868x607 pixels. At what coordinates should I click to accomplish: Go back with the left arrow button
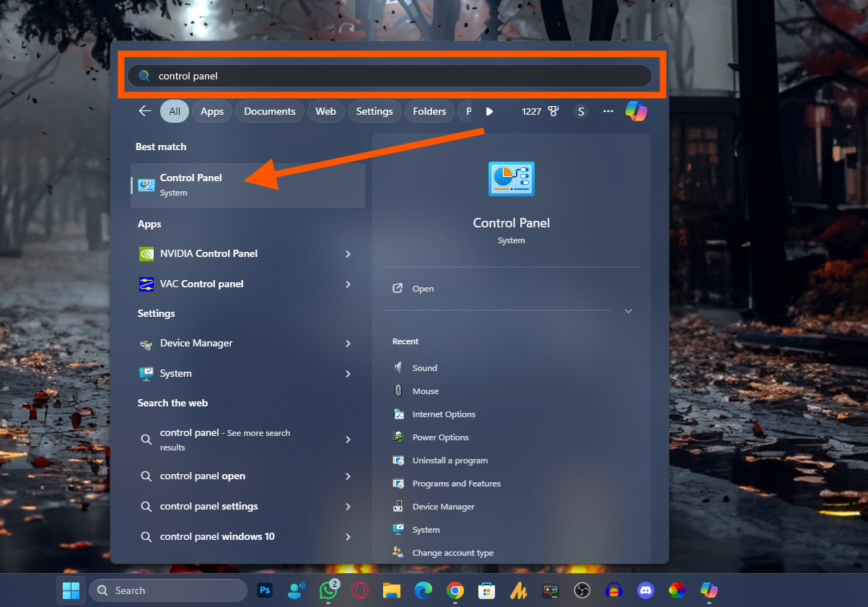click(145, 111)
